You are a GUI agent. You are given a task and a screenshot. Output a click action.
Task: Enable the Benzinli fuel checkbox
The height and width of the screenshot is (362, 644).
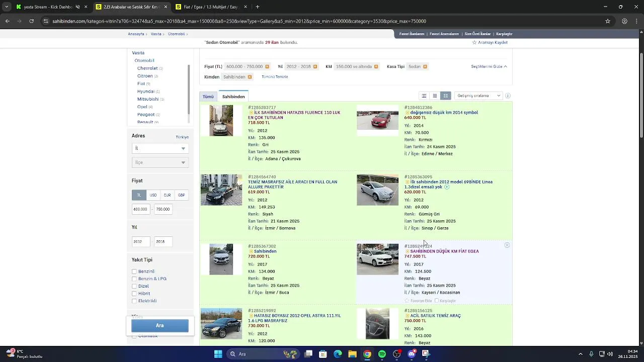pyautogui.click(x=134, y=271)
